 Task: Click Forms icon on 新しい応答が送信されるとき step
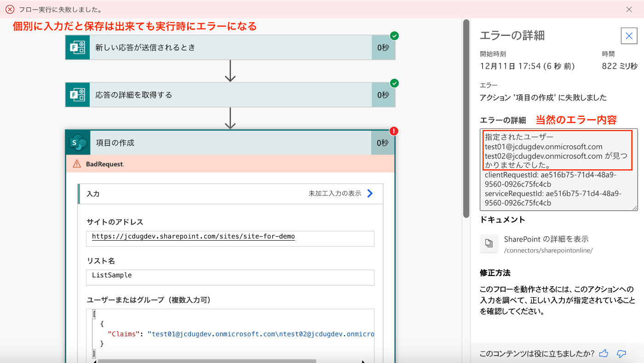[77, 47]
